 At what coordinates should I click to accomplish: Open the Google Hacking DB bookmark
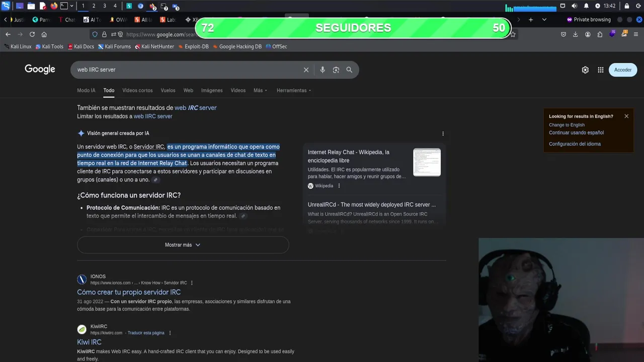237,46
